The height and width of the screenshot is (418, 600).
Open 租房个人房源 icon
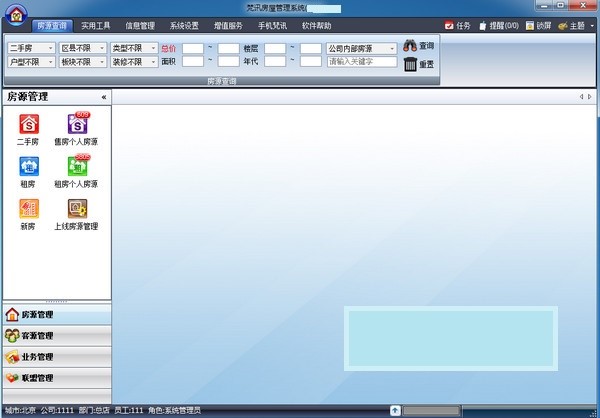point(76,166)
